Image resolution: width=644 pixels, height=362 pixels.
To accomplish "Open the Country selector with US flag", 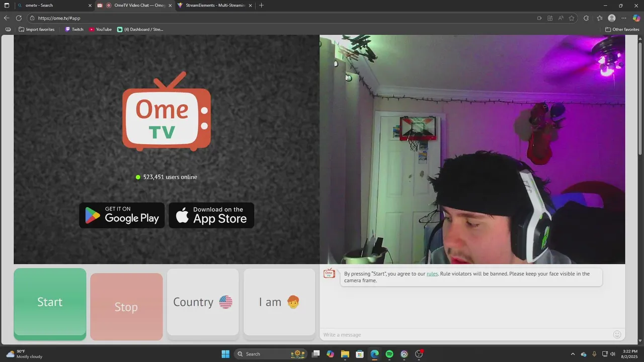I will [203, 302].
